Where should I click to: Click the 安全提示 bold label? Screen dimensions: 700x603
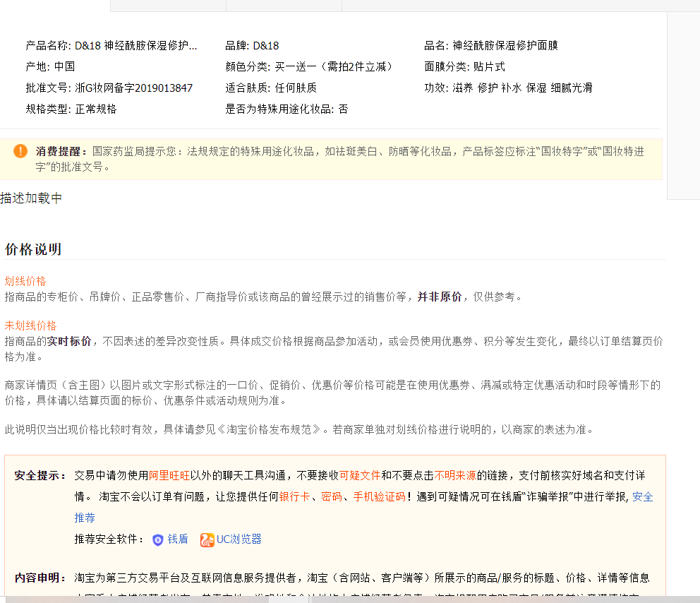[40, 476]
